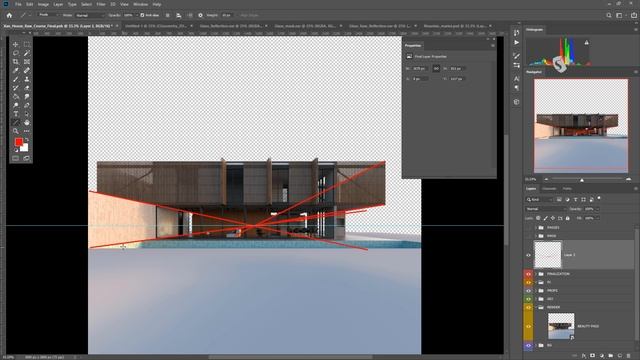The image size is (640, 360).
Task: Select the Rectangular Marquee tool
Action: (27, 44)
